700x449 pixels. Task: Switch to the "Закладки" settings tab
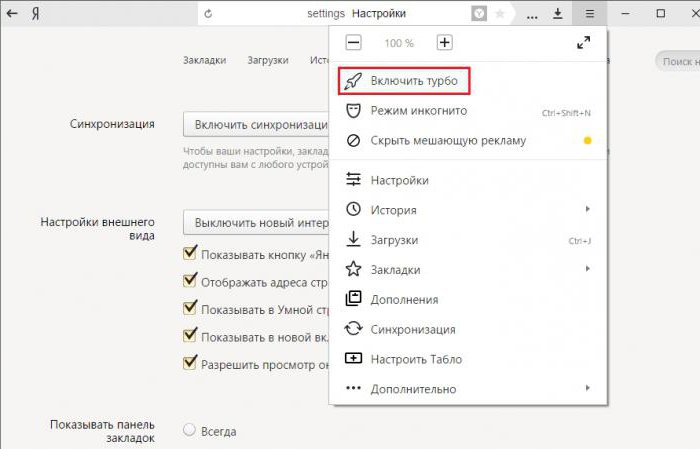[204, 60]
